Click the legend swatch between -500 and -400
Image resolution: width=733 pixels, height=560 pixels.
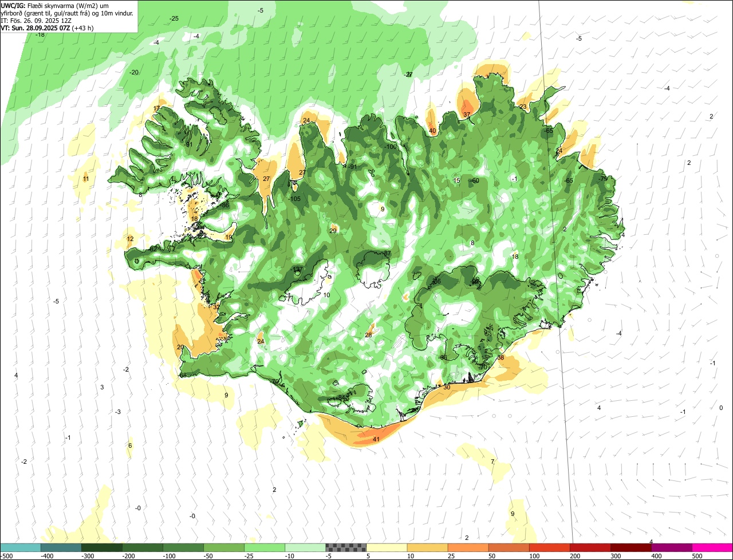pyautogui.click(x=20, y=547)
